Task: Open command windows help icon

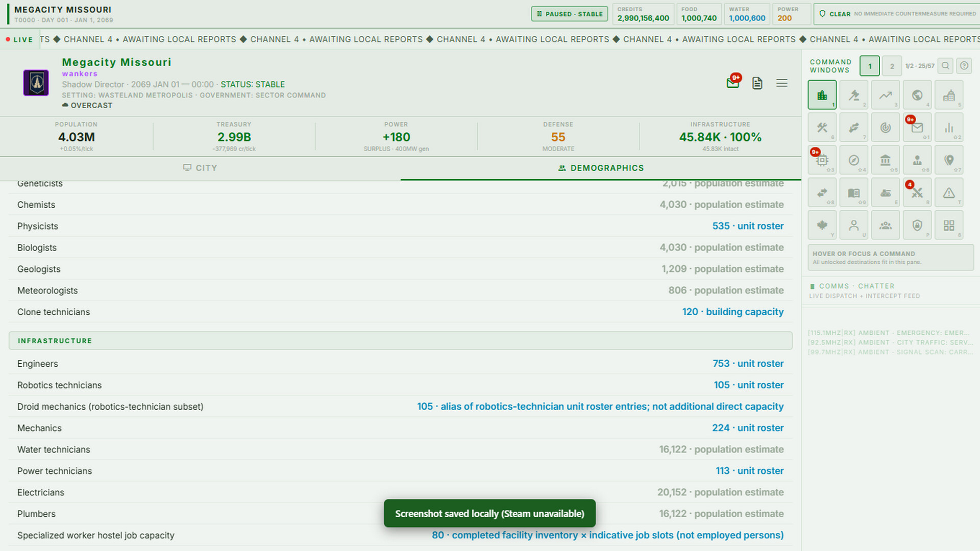Action: coord(964,66)
